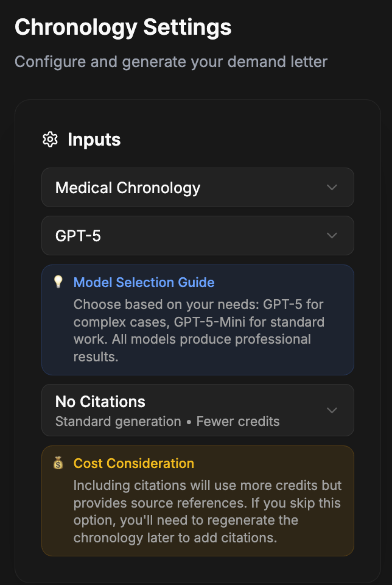Screen dimensions: 392x585
Task: Click the 'Configure and generate your demand letter' subtitle
Action: click(171, 62)
